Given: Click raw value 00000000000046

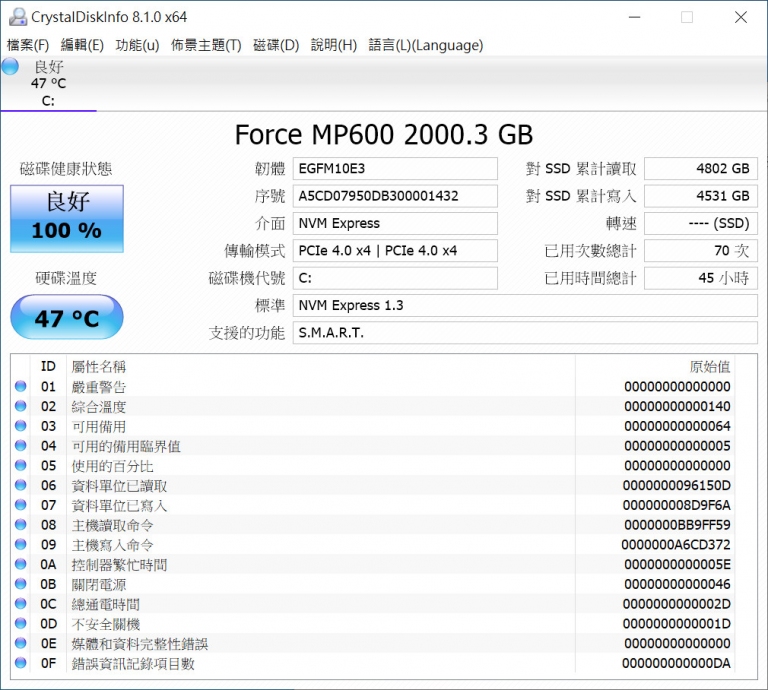Looking at the screenshot, I should click(677, 584).
